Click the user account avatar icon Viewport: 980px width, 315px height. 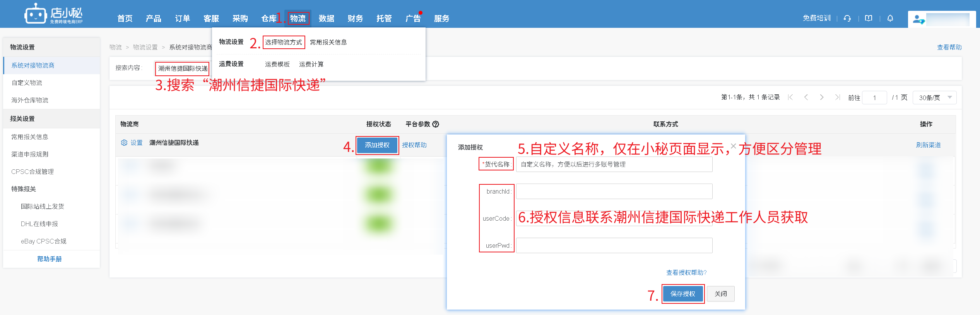point(918,19)
